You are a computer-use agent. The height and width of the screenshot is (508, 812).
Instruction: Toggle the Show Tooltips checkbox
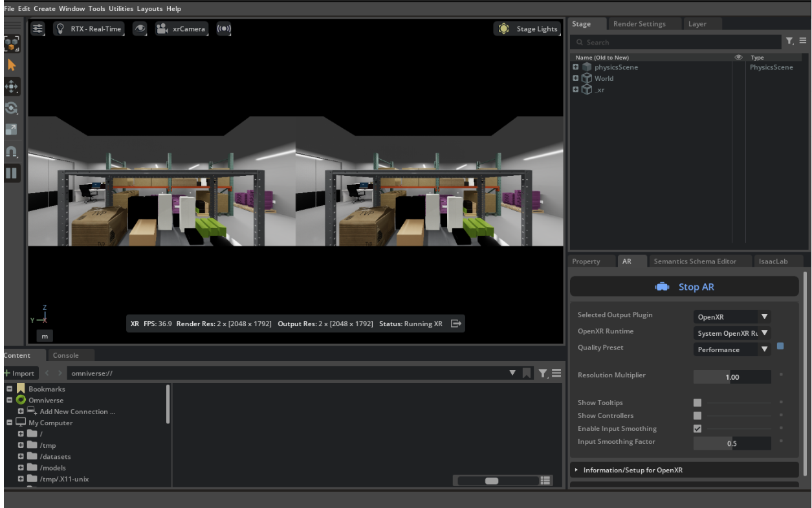click(x=697, y=403)
